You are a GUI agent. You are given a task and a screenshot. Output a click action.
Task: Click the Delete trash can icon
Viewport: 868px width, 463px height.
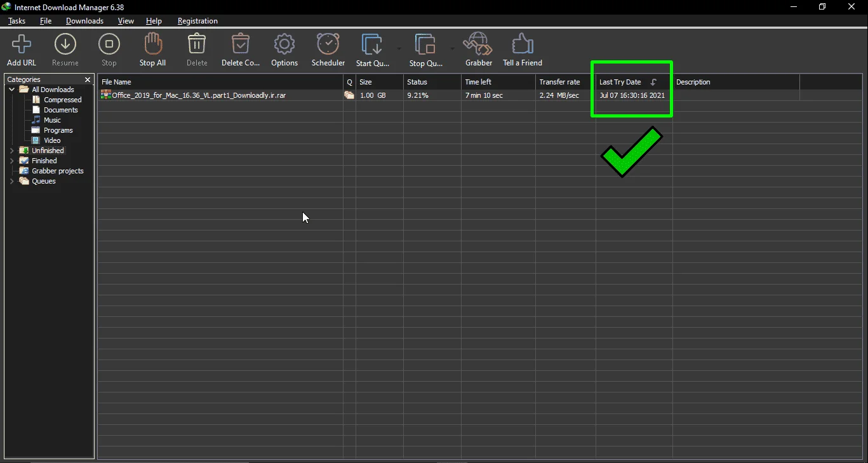point(197,44)
